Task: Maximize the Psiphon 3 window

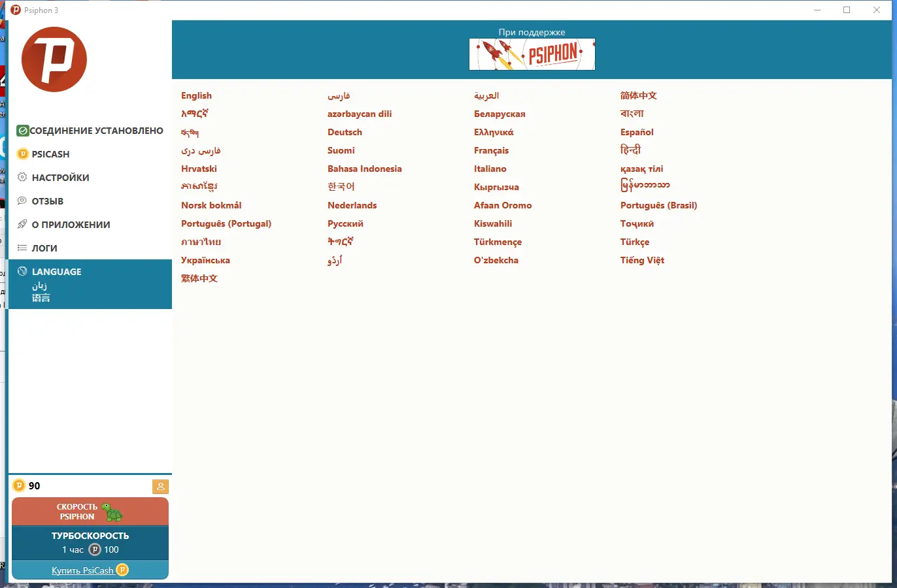Action: (x=847, y=10)
